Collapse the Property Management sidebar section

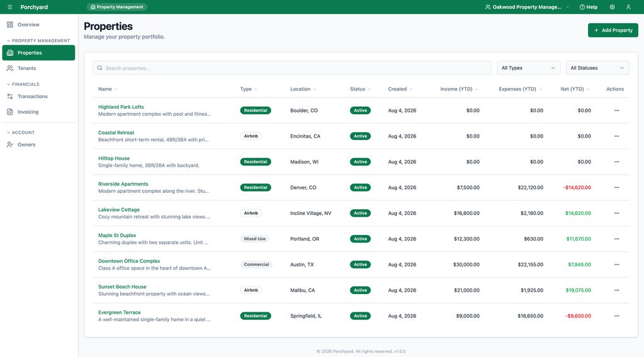pos(38,41)
